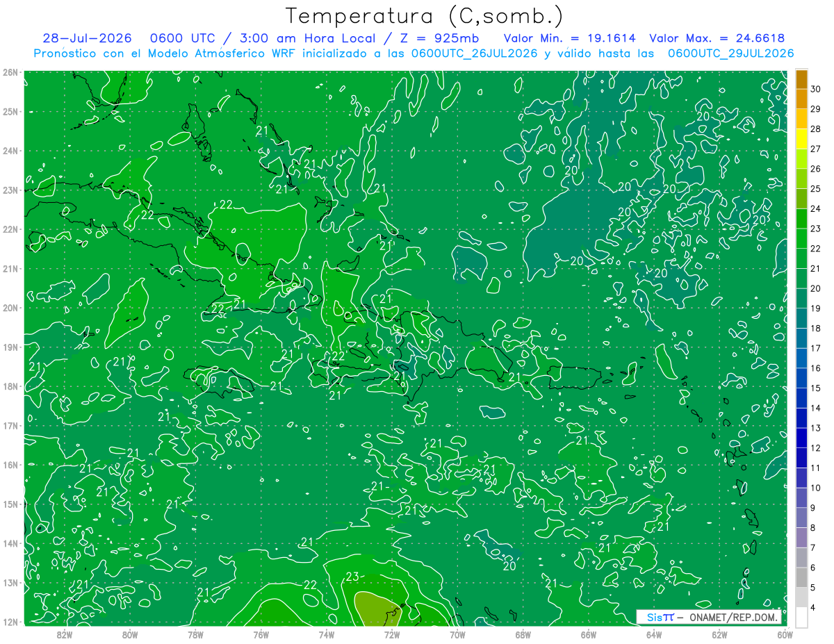834x644 pixels.
Task: Click the "17" color scale label
Action: coord(816,348)
